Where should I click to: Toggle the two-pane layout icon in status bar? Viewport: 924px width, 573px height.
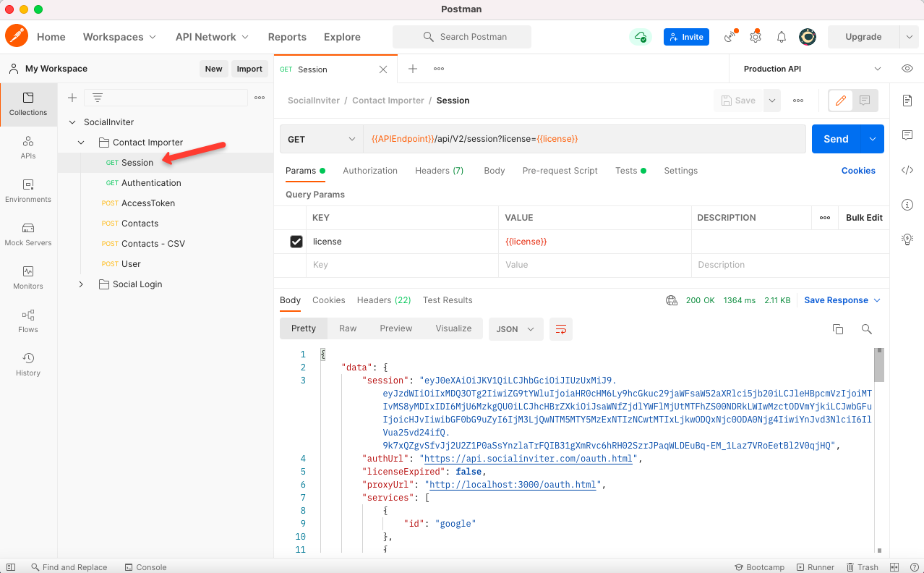coord(894,567)
